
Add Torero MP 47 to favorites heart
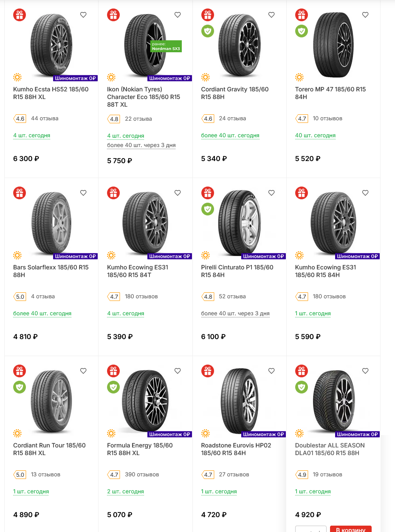(365, 15)
